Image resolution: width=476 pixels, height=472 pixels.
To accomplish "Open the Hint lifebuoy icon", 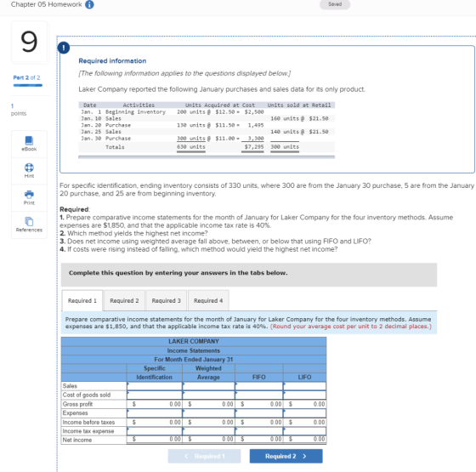I will point(29,168).
